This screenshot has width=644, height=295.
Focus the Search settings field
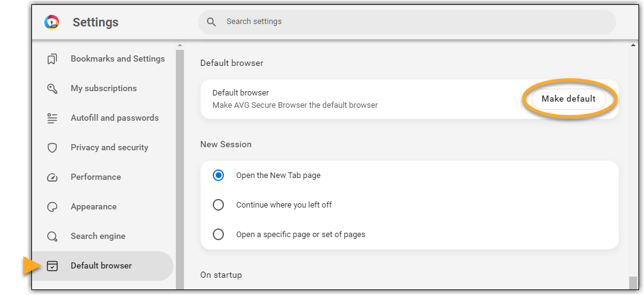coord(407,22)
